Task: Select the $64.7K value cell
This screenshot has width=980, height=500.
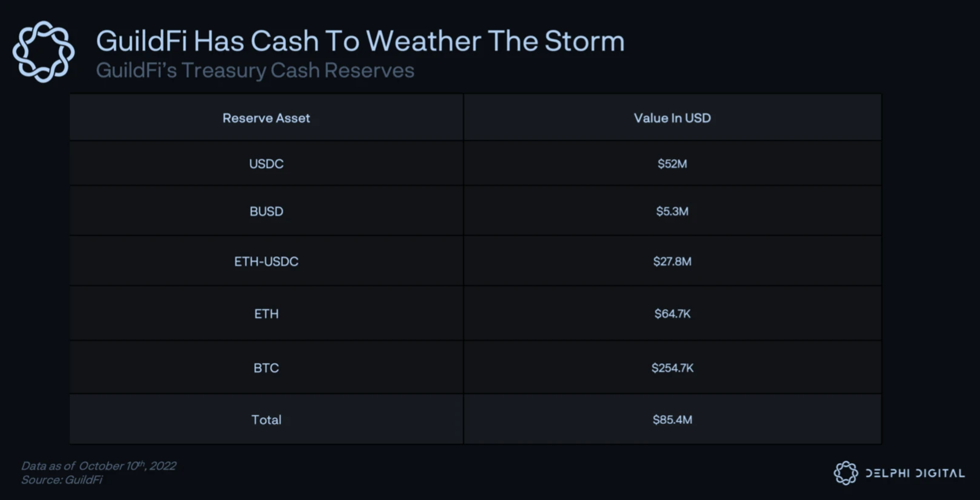Action: [x=672, y=314]
